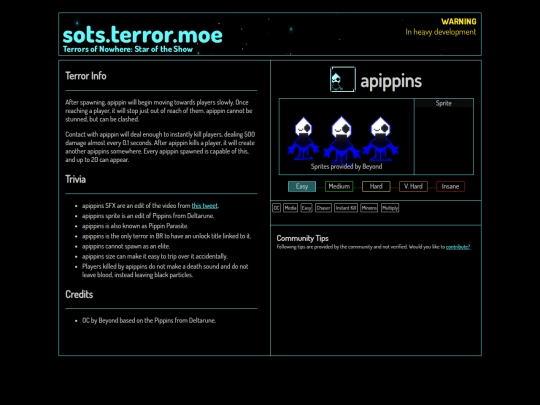The width and height of the screenshot is (540, 405).
Task: Click the 'Trivia' heading
Action: point(75,179)
